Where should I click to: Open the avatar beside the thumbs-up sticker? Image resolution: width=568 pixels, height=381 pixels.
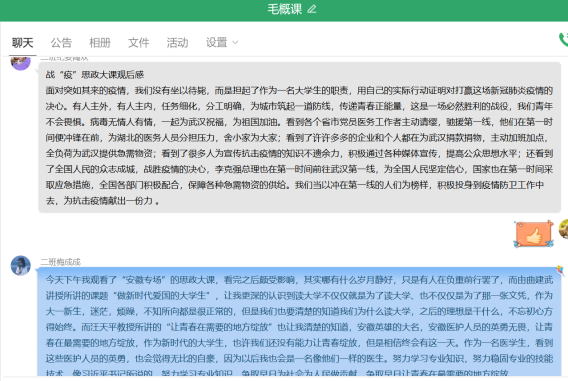(x=564, y=229)
